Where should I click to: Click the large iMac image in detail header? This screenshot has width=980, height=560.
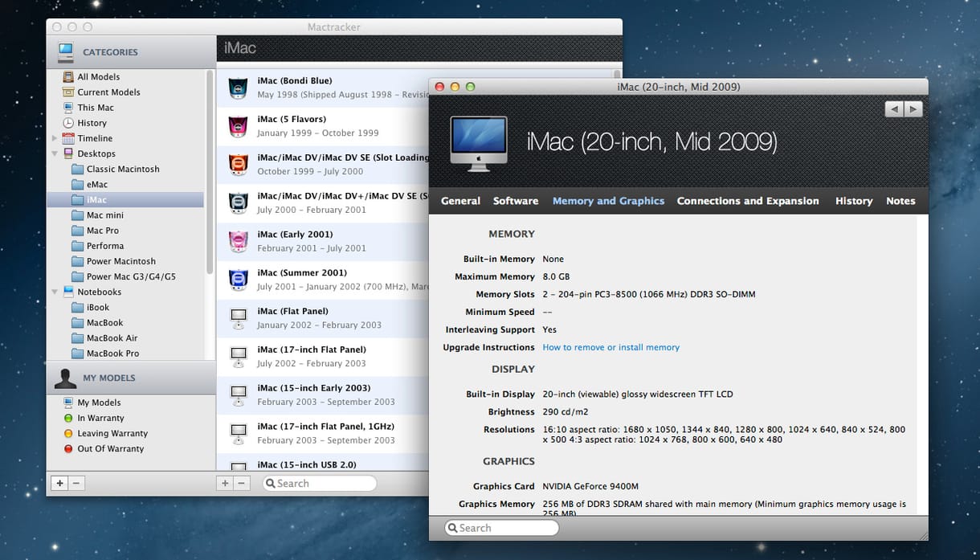(479, 144)
